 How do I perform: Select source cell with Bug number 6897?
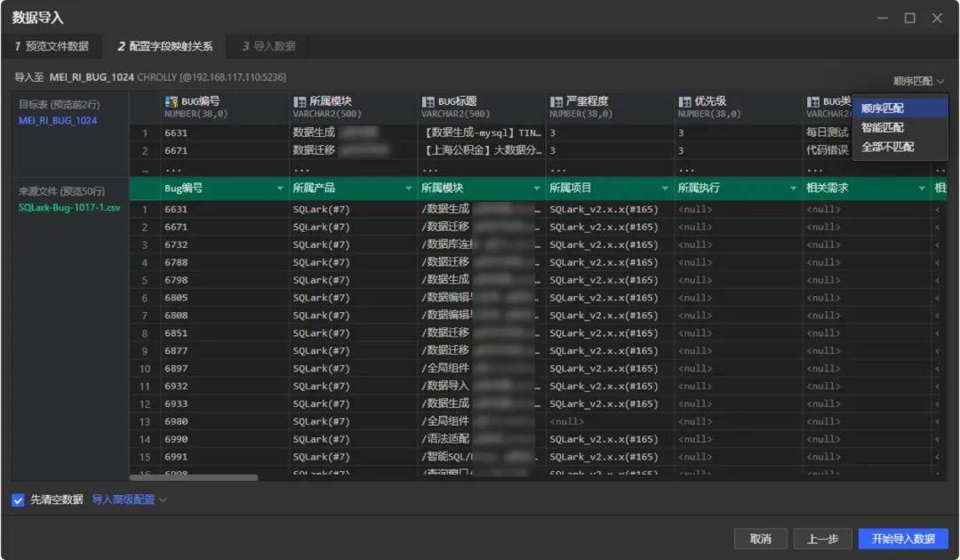pyautogui.click(x=225, y=368)
